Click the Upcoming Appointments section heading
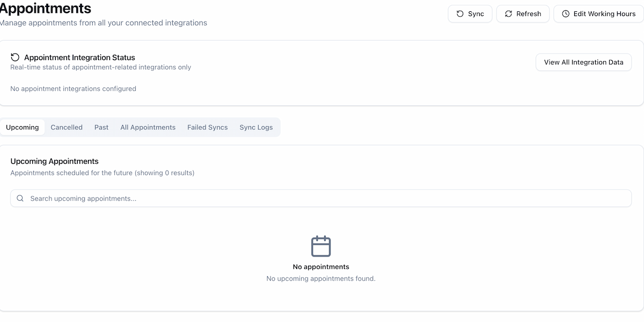 click(54, 161)
